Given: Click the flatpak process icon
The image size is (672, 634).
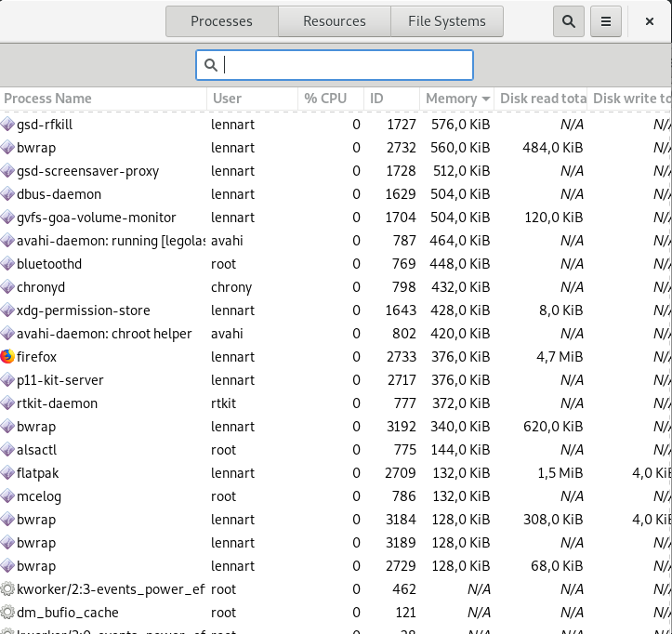Looking at the screenshot, I should (x=7, y=473).
